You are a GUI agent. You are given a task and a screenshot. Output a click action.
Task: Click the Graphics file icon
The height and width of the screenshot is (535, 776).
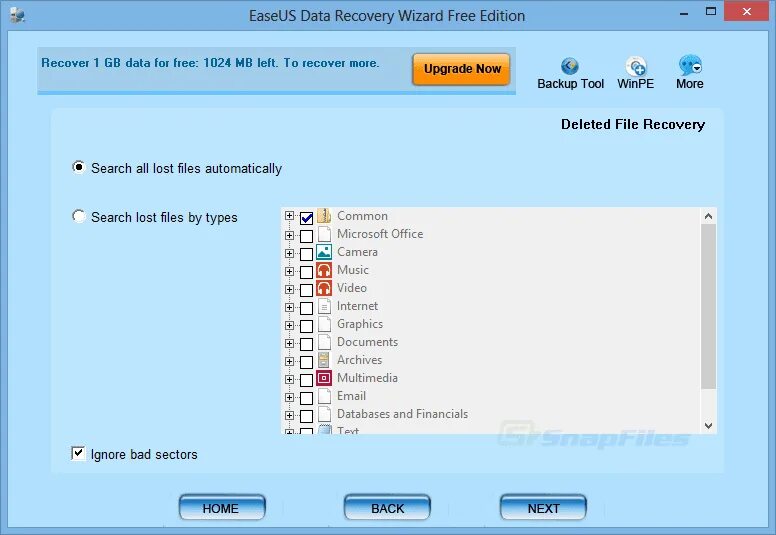324,324
